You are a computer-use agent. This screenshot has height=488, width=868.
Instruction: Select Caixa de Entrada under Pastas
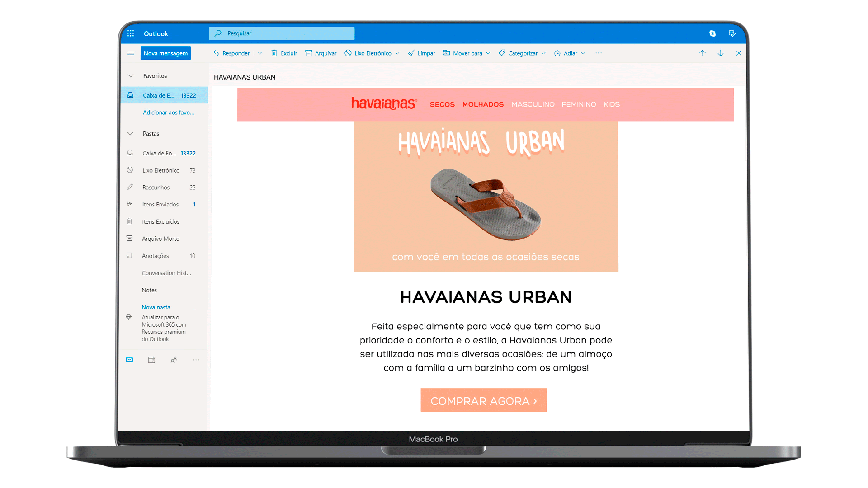tap(164, 153)
